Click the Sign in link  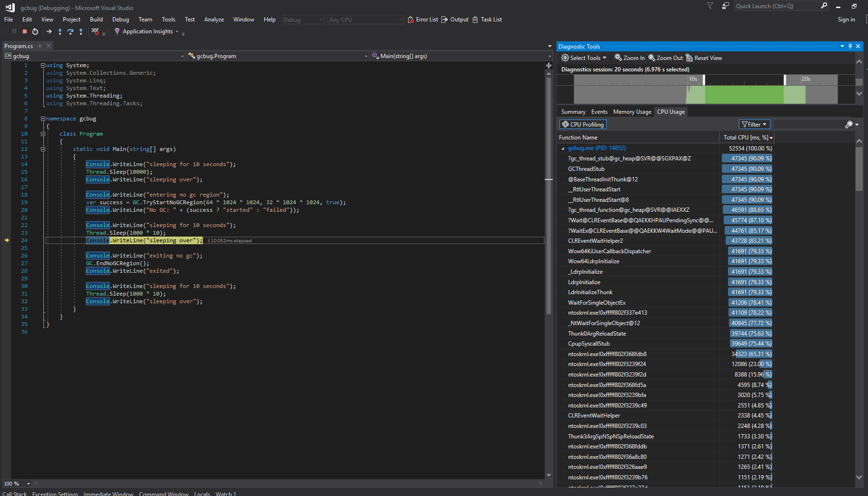(847, 20)
